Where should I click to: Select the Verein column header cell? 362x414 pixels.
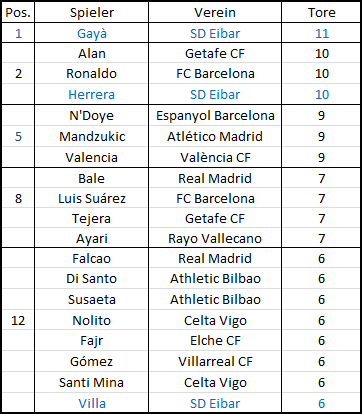(215, 13)
